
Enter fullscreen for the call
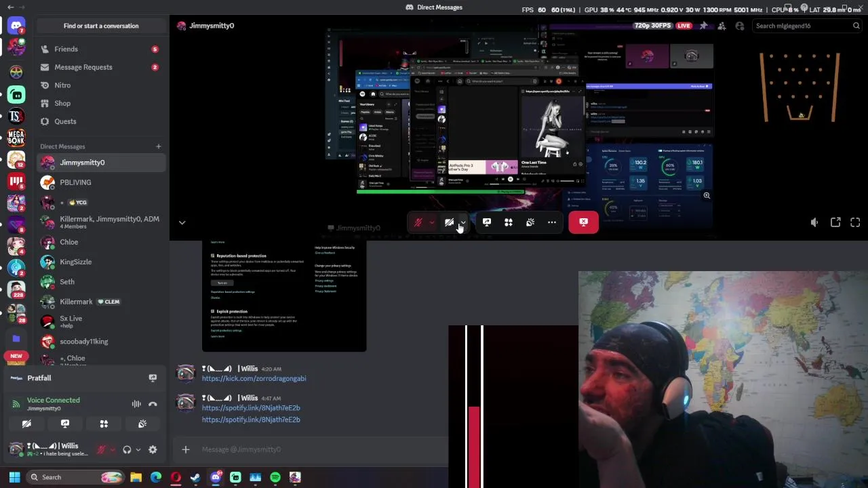coord(855,222)
